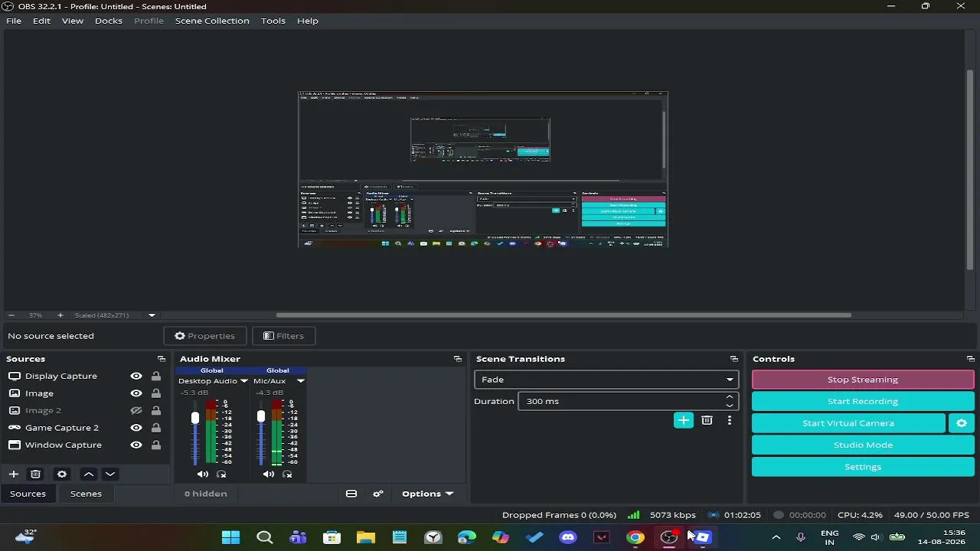The width and height of the screenshot is (980, 551).
Task: Open source Filters button
Action: pyautogui.click(x=283, y=336)
